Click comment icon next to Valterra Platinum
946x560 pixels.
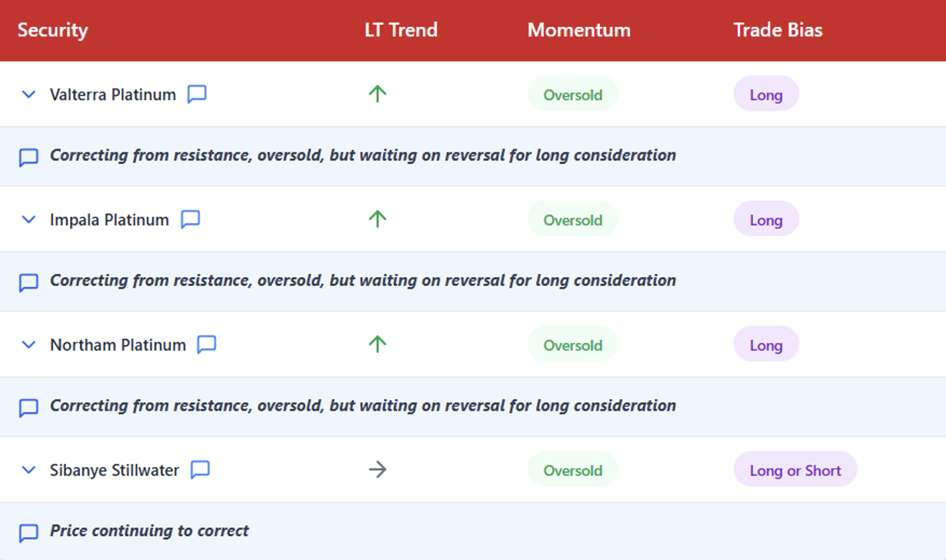[197, 94]
